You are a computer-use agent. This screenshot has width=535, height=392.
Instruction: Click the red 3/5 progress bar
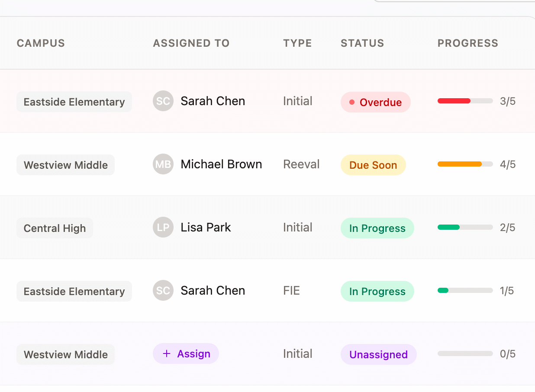point(465,101)
